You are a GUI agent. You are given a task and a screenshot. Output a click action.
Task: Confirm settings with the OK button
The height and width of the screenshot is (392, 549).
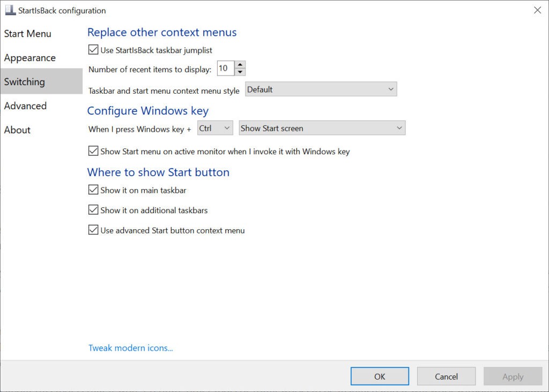(x=380, y=376)
